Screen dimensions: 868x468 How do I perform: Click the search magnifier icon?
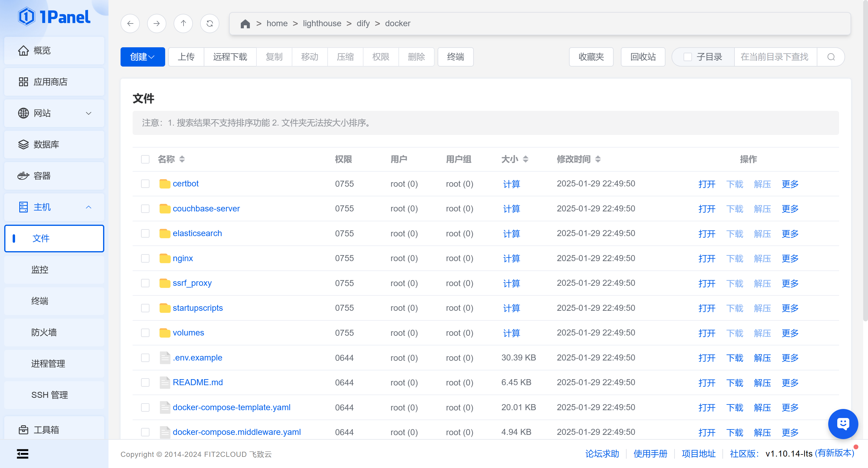click(x=831, y=57)
